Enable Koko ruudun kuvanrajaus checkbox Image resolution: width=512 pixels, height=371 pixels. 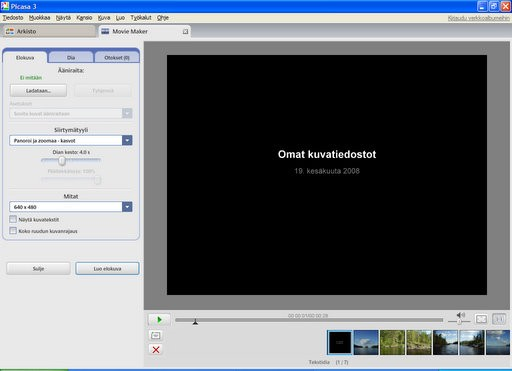click(x=13, y=231)
